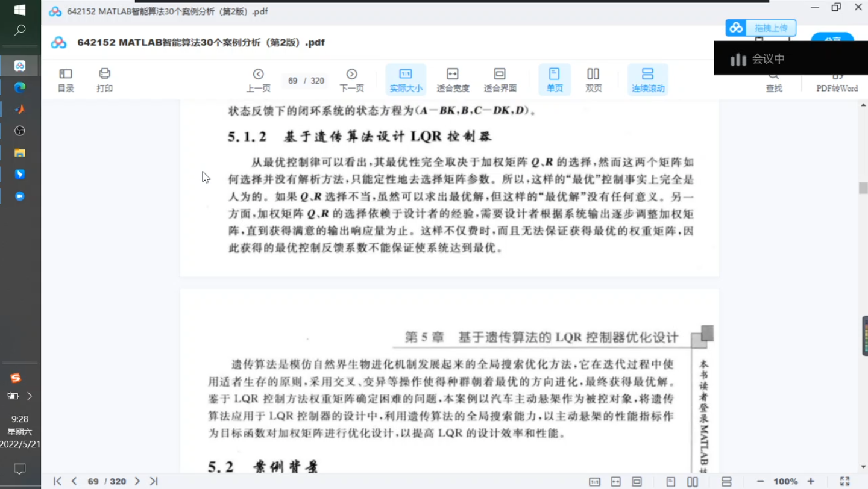Viewport: 868px width, 489px height.
Task: Open OBS Studio from the taskbar
Action: pos(20,131)
